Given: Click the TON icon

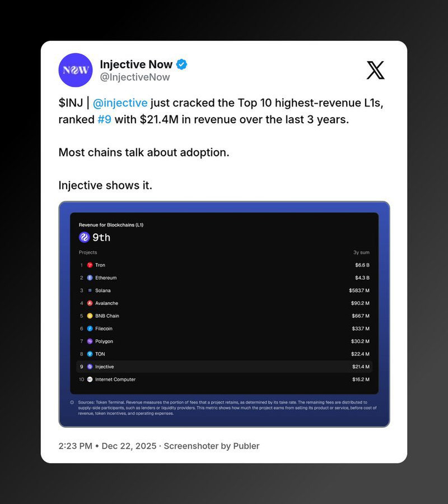Looking at the screenshot, I should point(90,354).
